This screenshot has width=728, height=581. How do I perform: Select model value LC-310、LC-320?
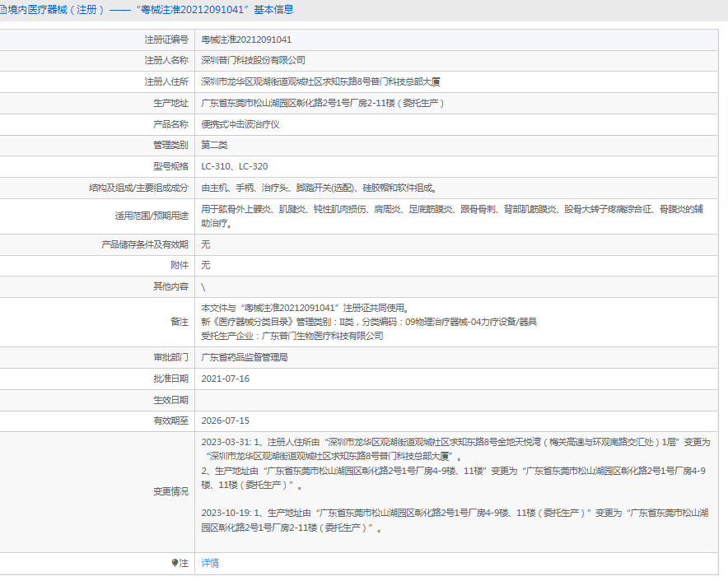tap(235, 166)
